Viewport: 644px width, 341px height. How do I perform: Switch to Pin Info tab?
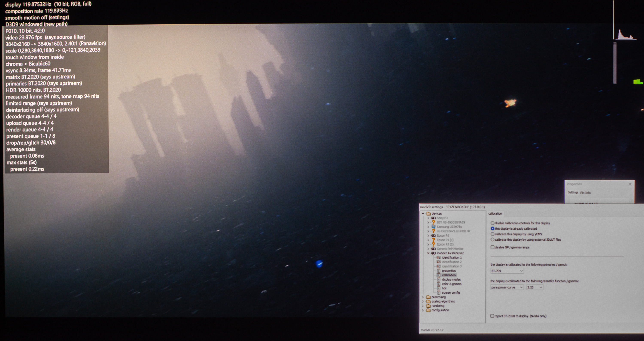[x=585, y=193]
